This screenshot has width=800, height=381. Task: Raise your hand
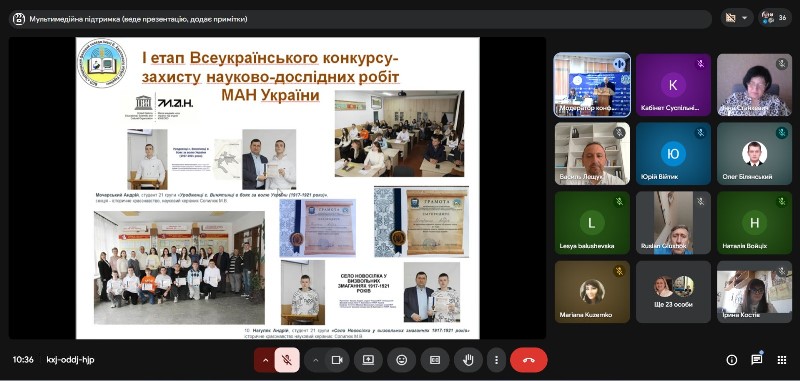[468, 360]
